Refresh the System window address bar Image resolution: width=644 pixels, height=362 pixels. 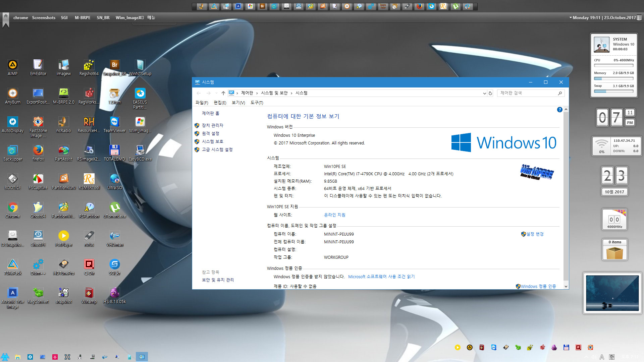click(490, 93)
